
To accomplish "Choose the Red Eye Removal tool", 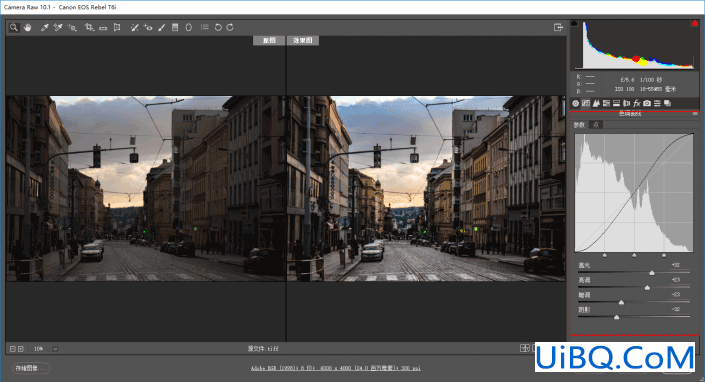I will [x=148, y=27].
